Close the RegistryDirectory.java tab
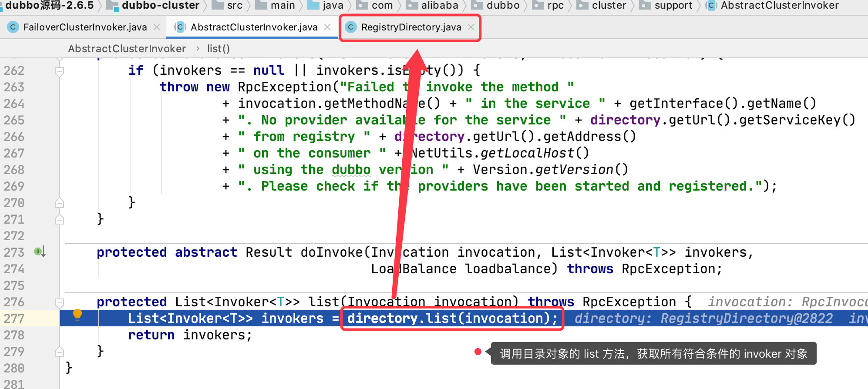The width and height of the screenshot is (868, 389). [471, 27]
